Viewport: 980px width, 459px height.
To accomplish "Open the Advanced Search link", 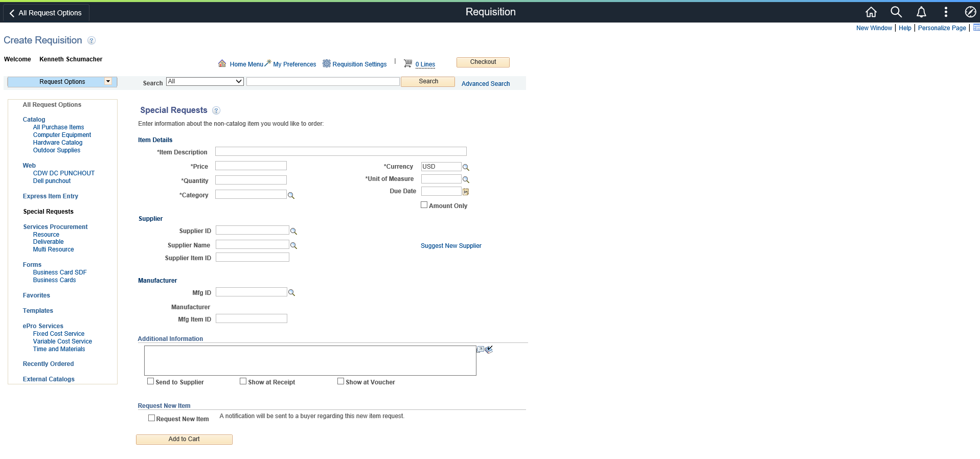I will [x=486, y=84].
